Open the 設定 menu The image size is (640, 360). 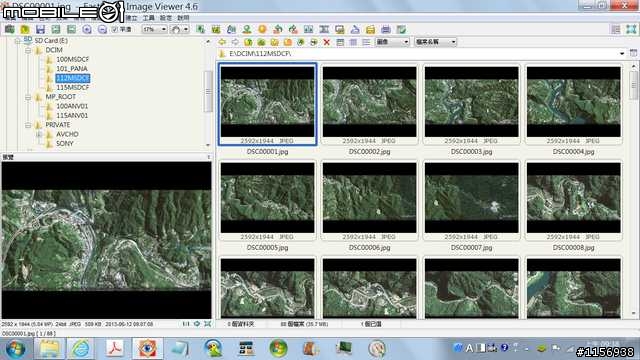166,18
